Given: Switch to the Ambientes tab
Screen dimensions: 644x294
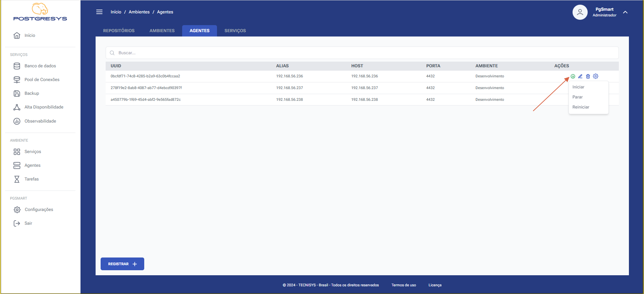Looking at the screenshot, I should [x=162, y=30].
